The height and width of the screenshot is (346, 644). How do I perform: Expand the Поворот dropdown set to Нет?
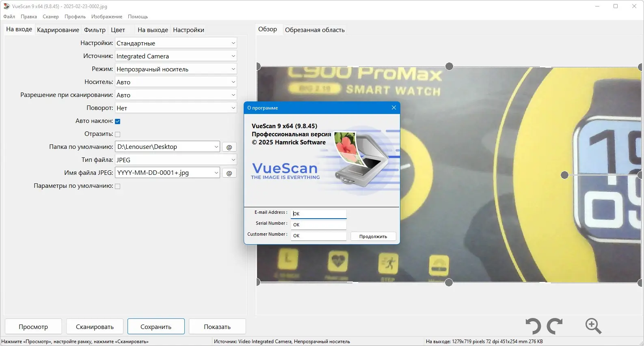(x=176, y=108)
